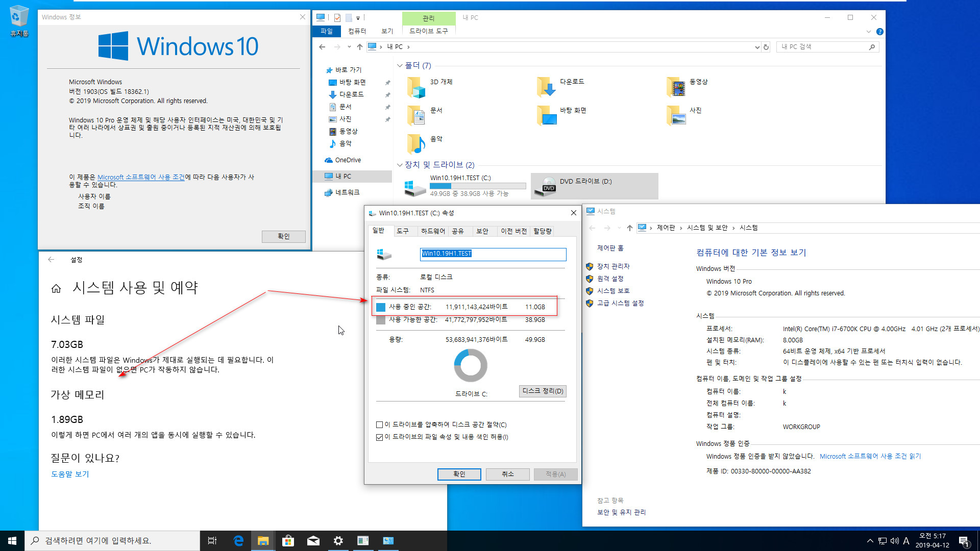Open the recent locations dropdown in Explorer

tap(349, 47)
